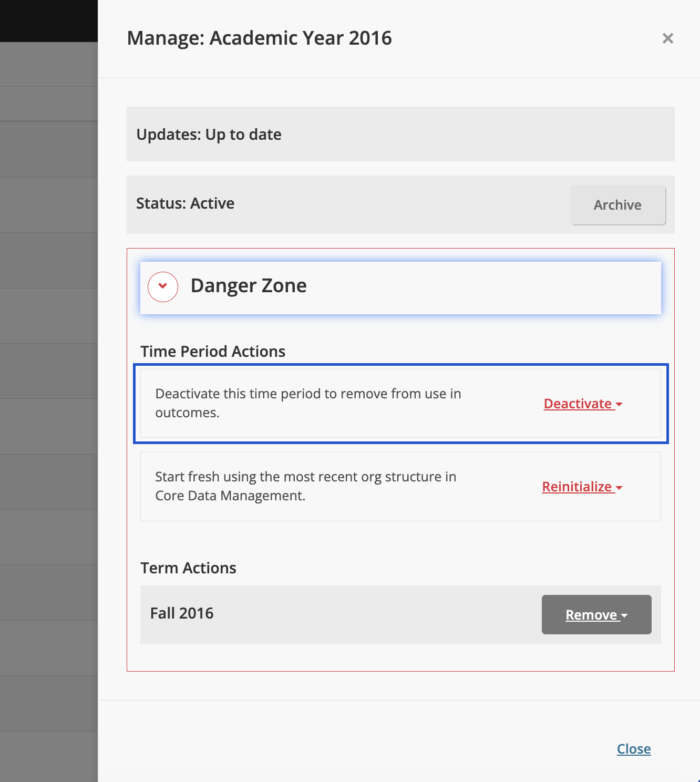The width and height of the screenshot is (700, 782).
Task: Open the Remove dropdown for Fall 2016
Action: (596, 614)
